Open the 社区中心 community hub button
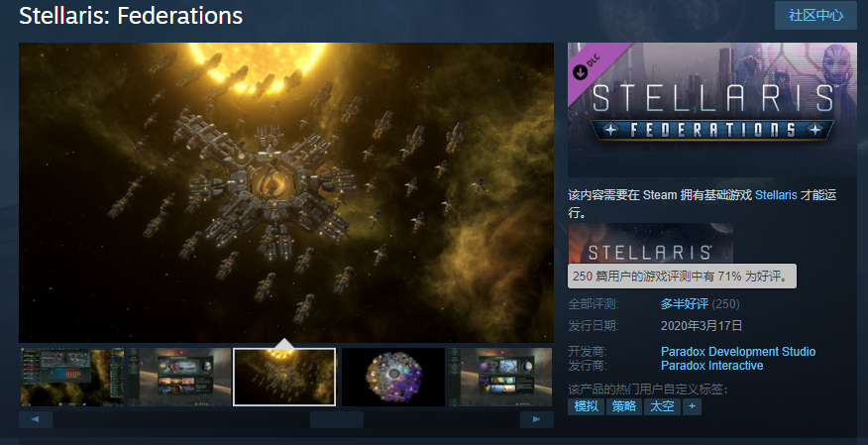The height and width of the screenshot is (445, 868). click(x=815, y=16)
